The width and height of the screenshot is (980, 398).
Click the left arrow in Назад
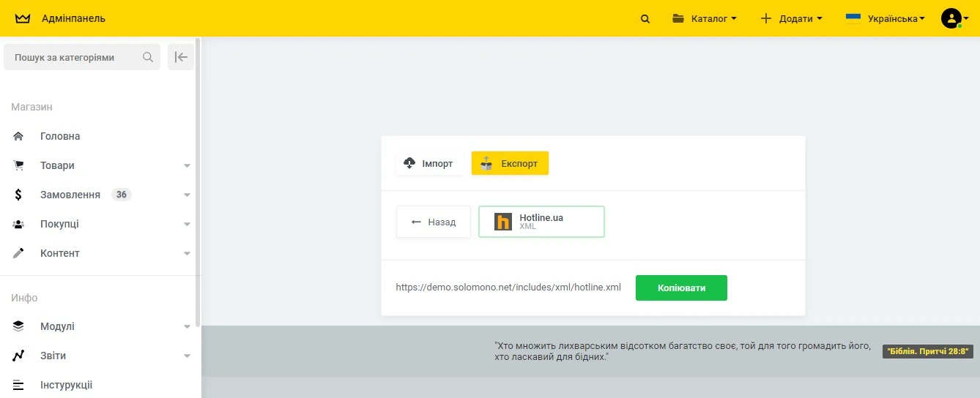click(416, 222)
